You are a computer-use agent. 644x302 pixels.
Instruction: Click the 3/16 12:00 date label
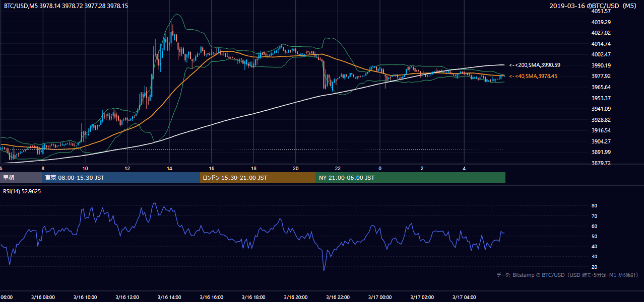(127, 297)
